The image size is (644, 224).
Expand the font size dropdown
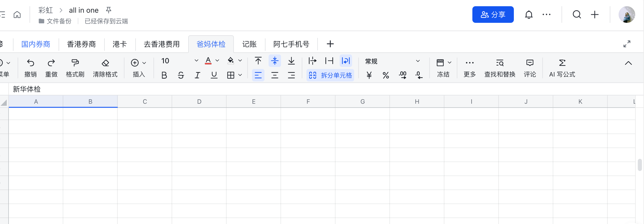click(x=196, y=61)
